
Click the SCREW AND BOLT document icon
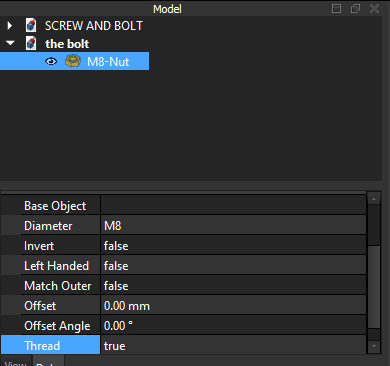coord(31,25)
